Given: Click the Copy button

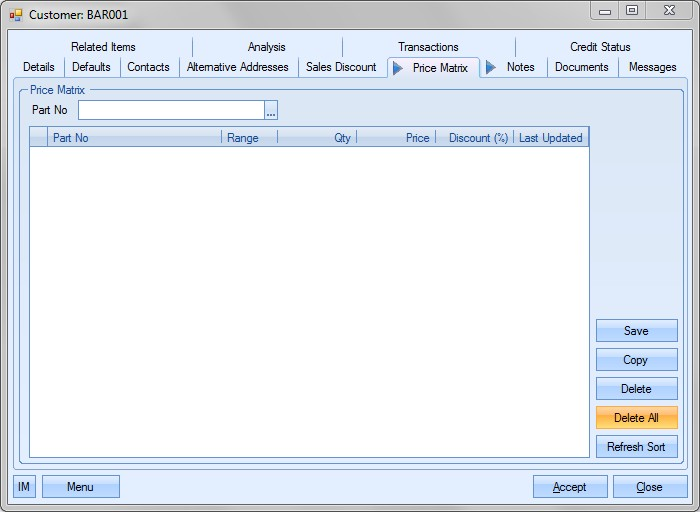Looking at the screenshot, I should (x=636, y=360).
